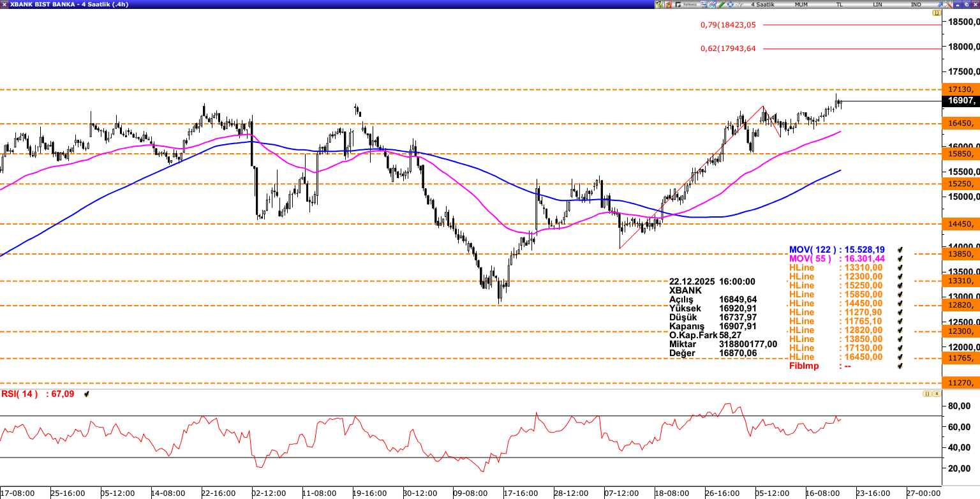Open the IND indicators menu
The width and height of the screenshot is (980, 499).
(x=916, y=4)
